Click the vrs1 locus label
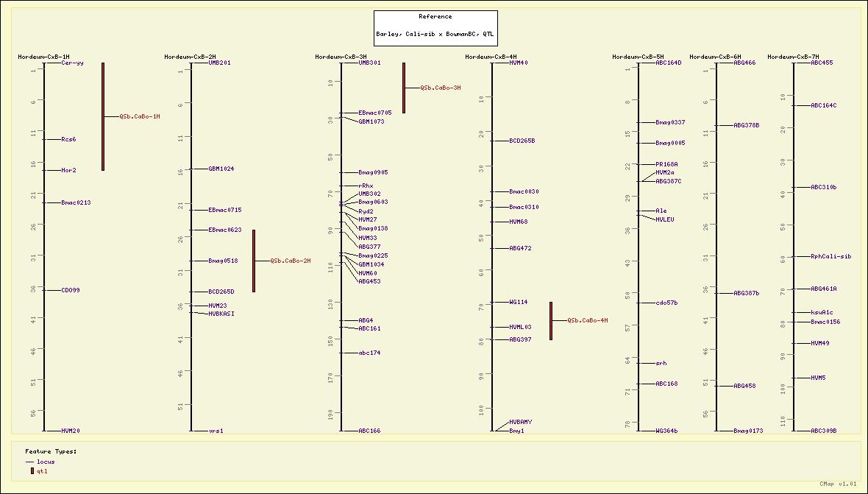Viewport: 868px width, 494px height. (x=216, y=431)
